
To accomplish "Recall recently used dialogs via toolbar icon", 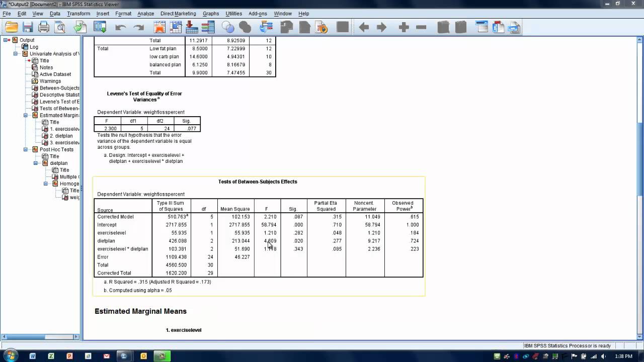I will pyautogui.click(x=100, y=27).
